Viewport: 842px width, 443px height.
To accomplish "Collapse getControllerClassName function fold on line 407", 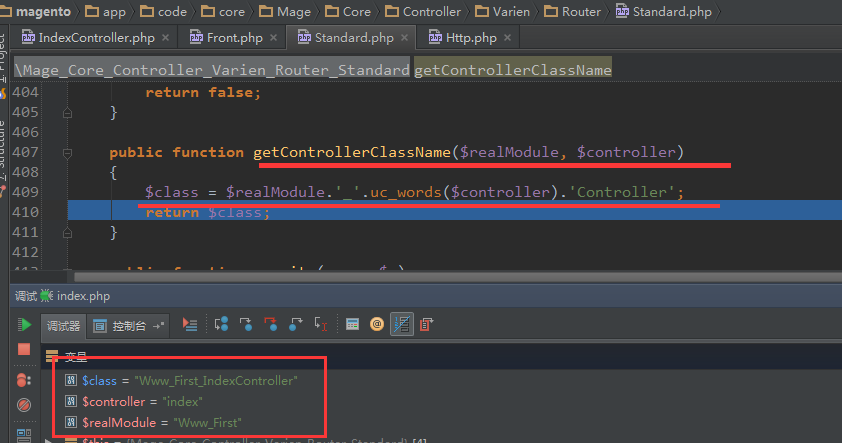I will point(67,153).
